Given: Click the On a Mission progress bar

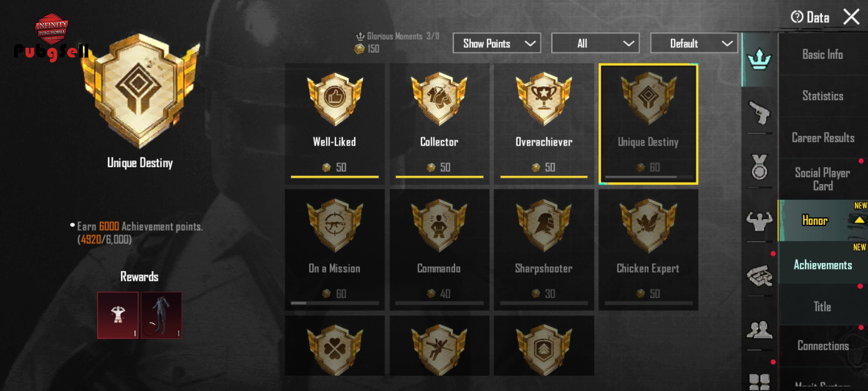Looking at the screenshot, I should [335, 303].
